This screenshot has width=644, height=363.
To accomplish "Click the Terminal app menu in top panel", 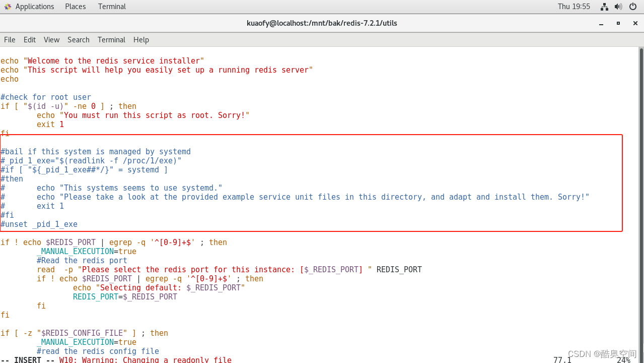I will [112, 7].
